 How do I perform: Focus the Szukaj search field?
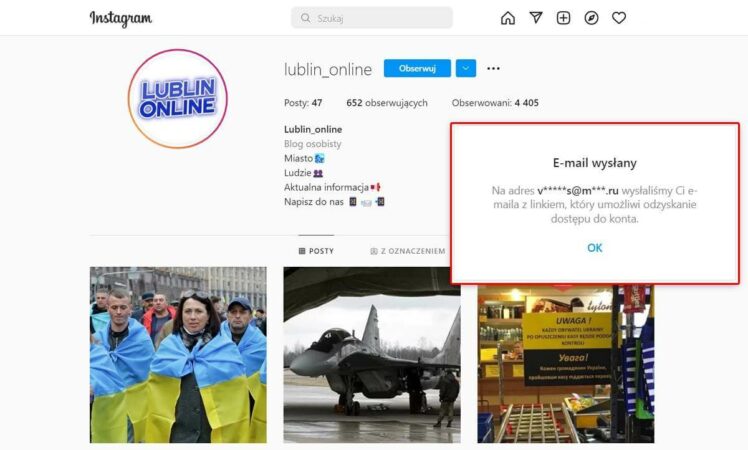pos(372,18)
